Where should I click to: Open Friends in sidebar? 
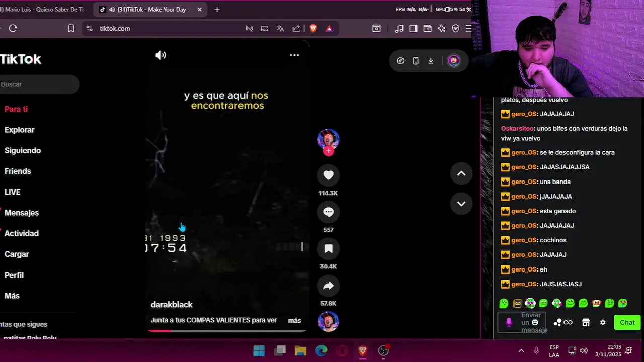click(x=18, y=171)
